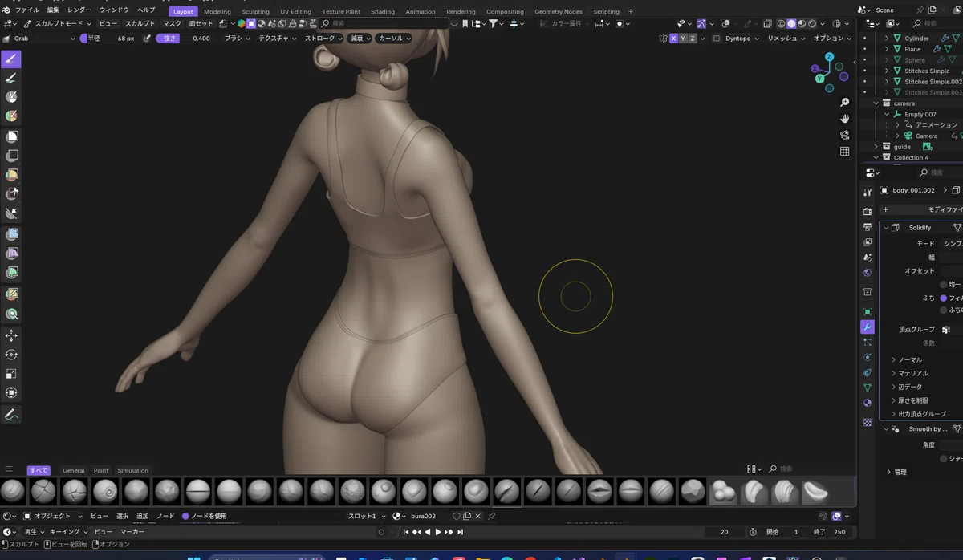The height and width of the screenshot is (560, 963).
Task: Switch to the Sculpting workspace tab
Action: tap(255, 12)
